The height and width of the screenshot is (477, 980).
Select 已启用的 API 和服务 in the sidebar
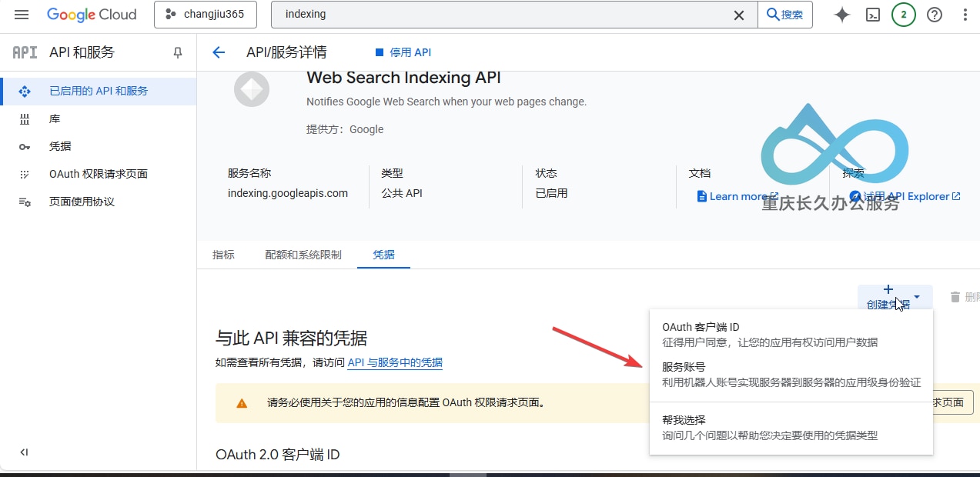pyautogui.click(x=99, y=91)
